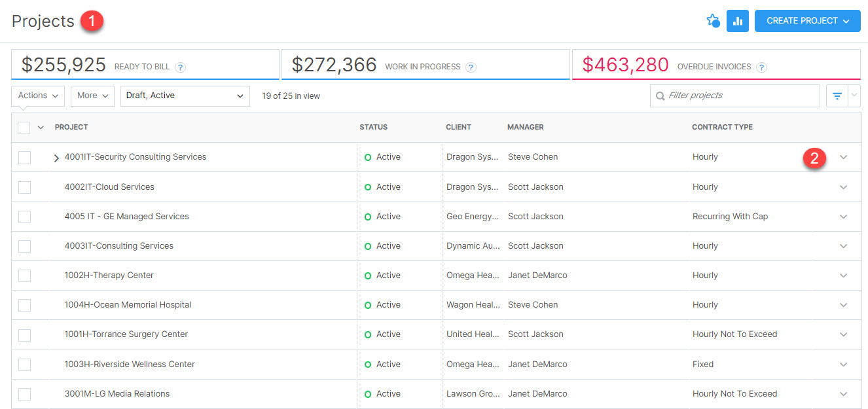This screenshot has width=868, height=409.
Task: Open the Draft, Active status dropdown
Action: click(185, 96)
